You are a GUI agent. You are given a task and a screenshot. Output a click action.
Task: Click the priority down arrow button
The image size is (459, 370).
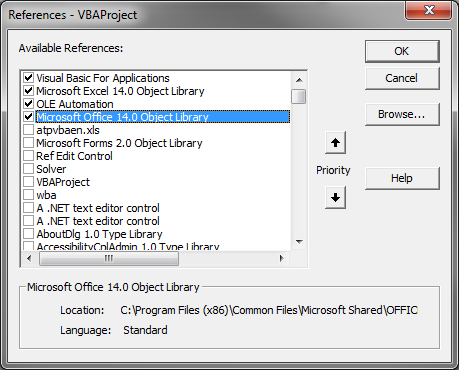[x=335, y=197]
